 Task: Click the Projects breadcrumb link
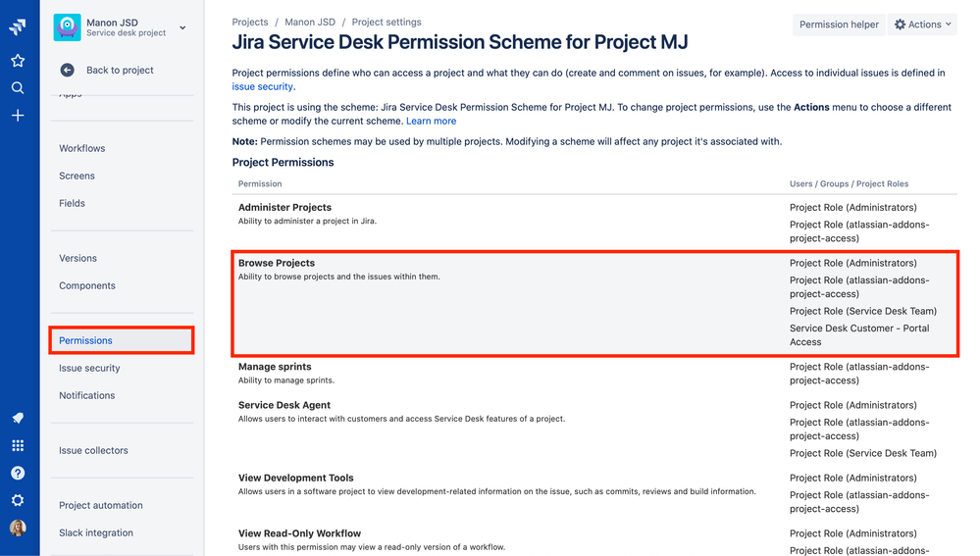pyautogui.click(x=250, y=22)
